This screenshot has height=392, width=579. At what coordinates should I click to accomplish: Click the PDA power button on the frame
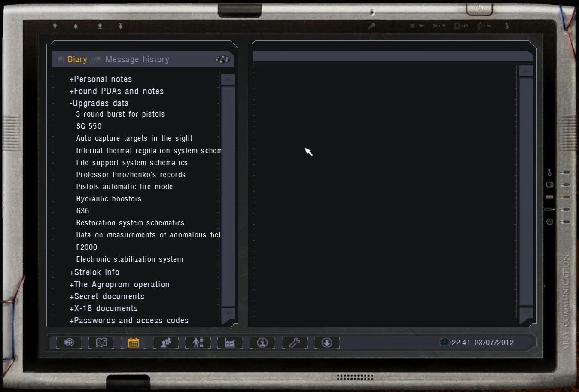[x=479, y=9]
